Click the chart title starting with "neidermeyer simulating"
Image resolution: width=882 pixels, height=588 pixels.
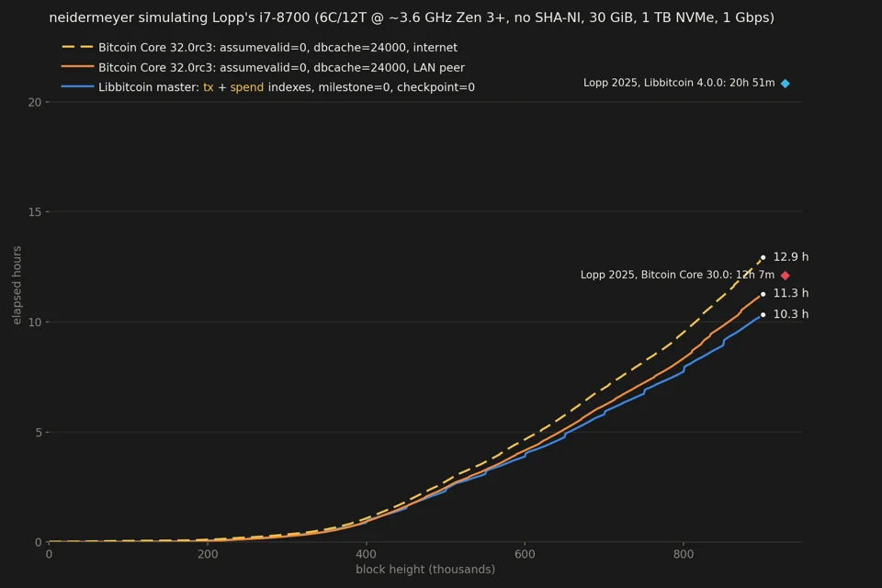pos(412,17)
